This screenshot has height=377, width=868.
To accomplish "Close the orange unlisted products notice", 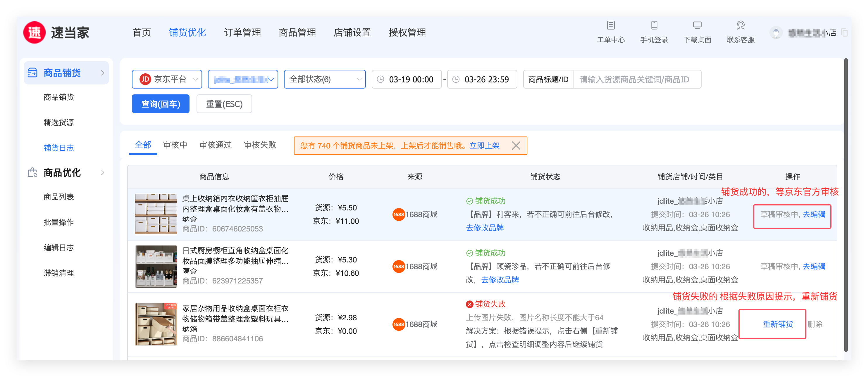I will (x=516, y=146).
